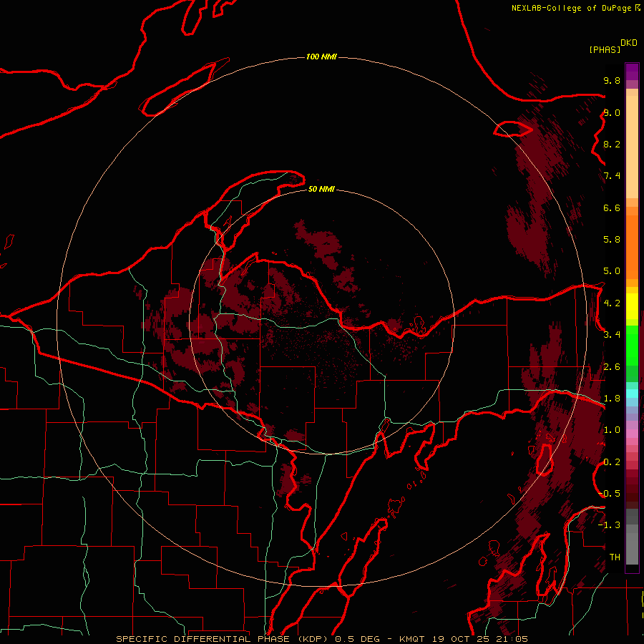Viewport: 644px width, 644px height.
Task: Click the cyan color bar segment
Action: [x=632, y=394]
